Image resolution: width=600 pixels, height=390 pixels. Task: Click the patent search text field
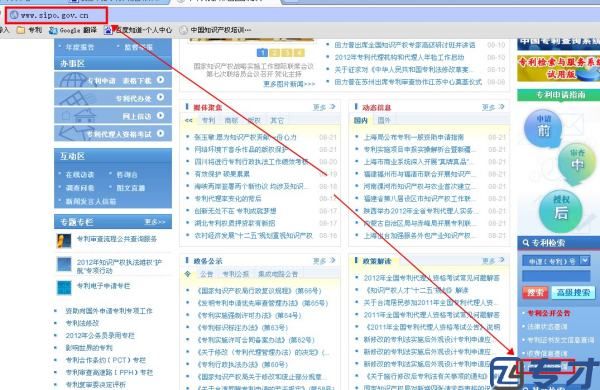click(556, 276)
